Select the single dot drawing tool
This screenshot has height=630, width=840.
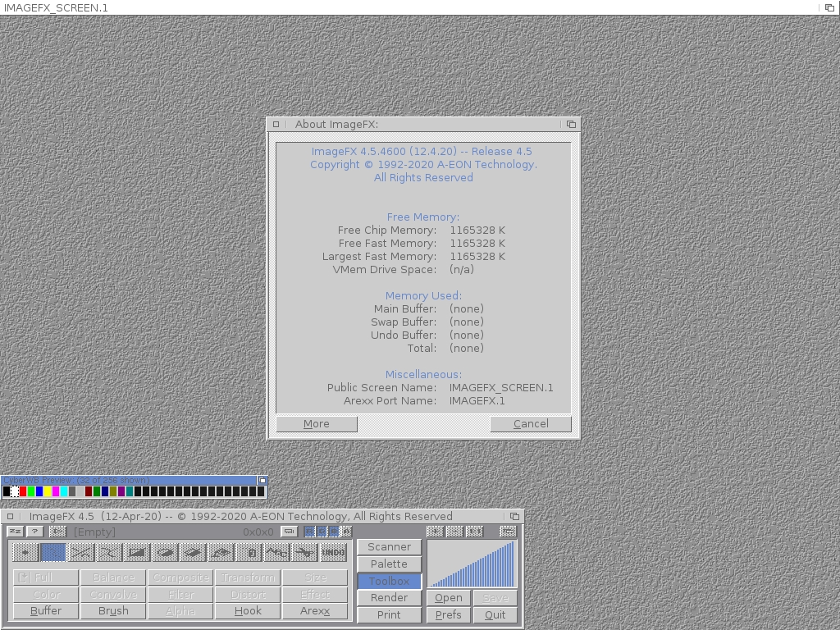(x=25, y=553)
